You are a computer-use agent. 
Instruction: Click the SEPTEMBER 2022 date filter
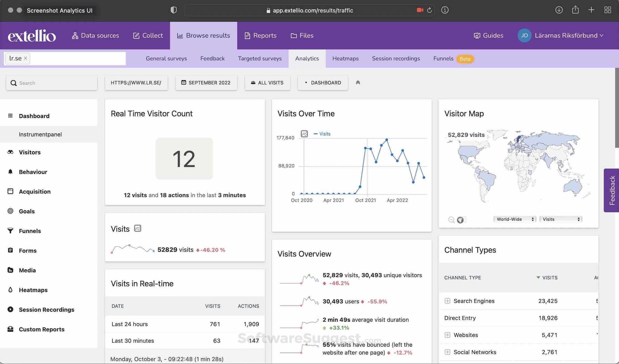click(x=206, y=83)
